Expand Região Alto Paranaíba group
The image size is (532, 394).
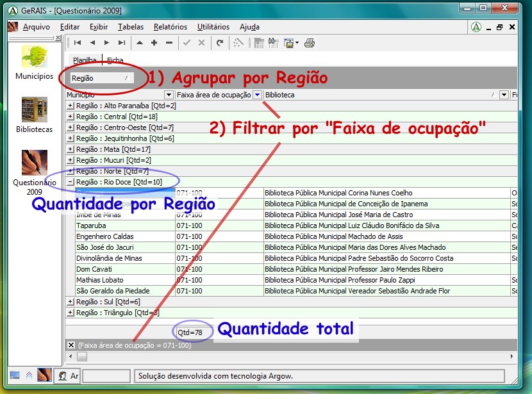[70, 106]
